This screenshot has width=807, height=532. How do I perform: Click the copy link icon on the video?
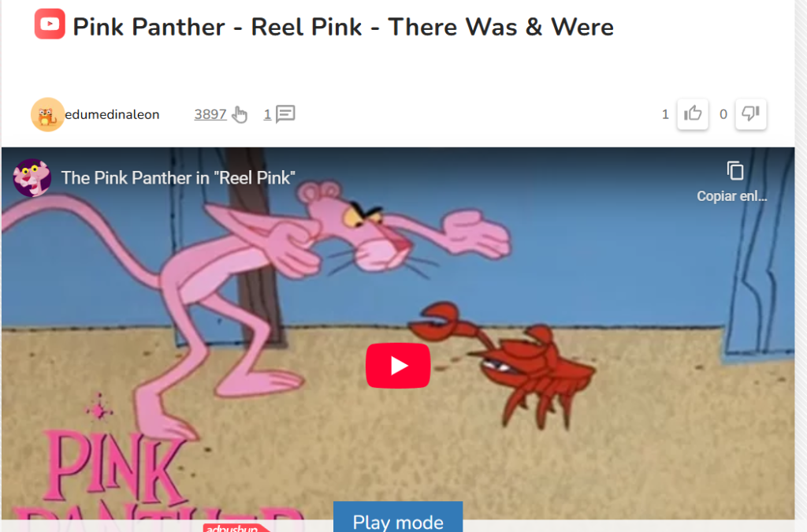tap(735, 170)
